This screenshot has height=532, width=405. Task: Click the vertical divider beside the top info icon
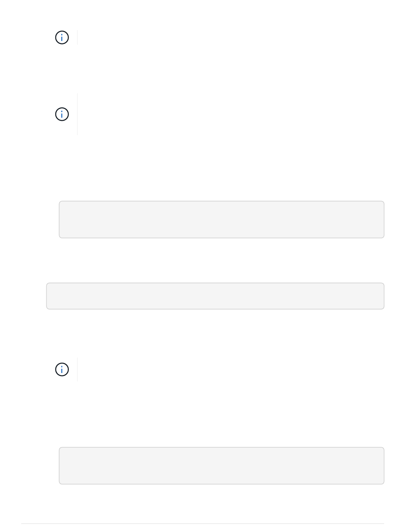pos(77,38)
